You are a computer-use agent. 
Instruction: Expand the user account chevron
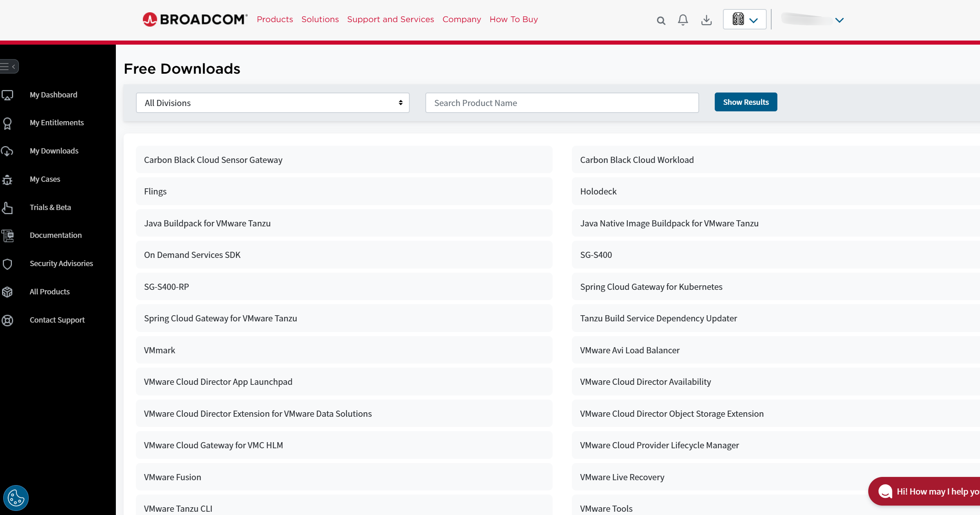coord(839,20)
